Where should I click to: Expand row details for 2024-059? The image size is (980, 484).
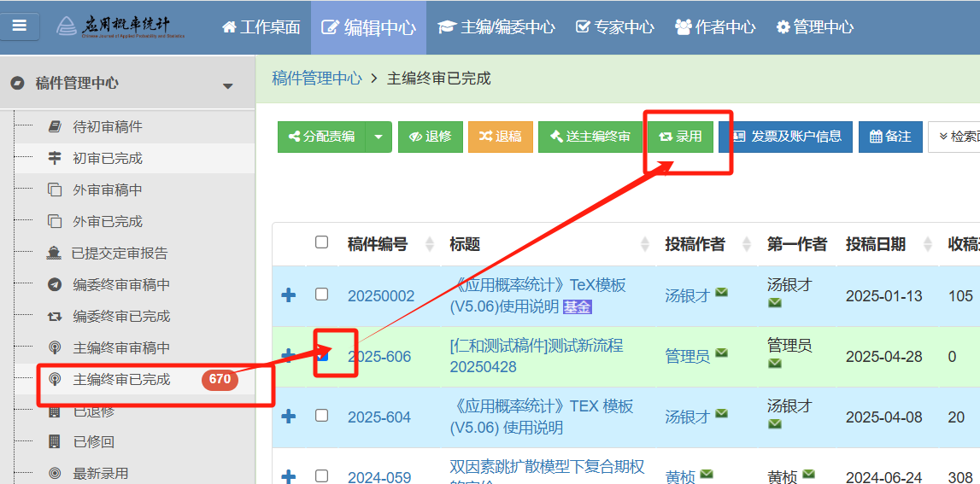[289, 477]
